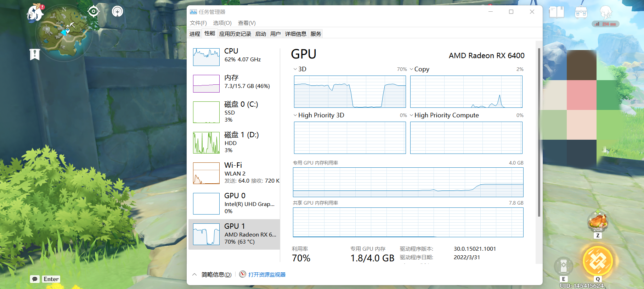Select the Wi-Fi WLAN 2 entry
Image resolution: width=644 pixels, height=289 pixels.
coord(235,173)
